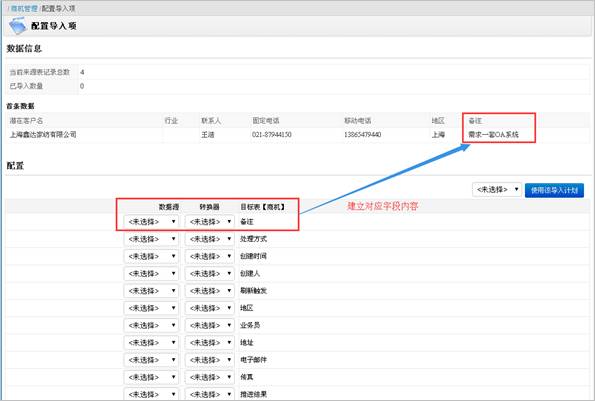Click the 创建时间 target field label
The image size is (595, 401).
pos(253,256)
